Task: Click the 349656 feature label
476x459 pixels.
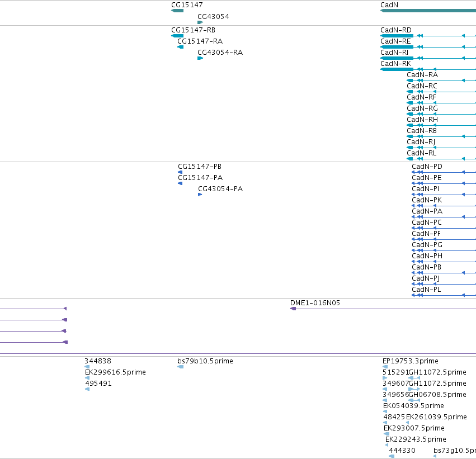Action: 395,395
